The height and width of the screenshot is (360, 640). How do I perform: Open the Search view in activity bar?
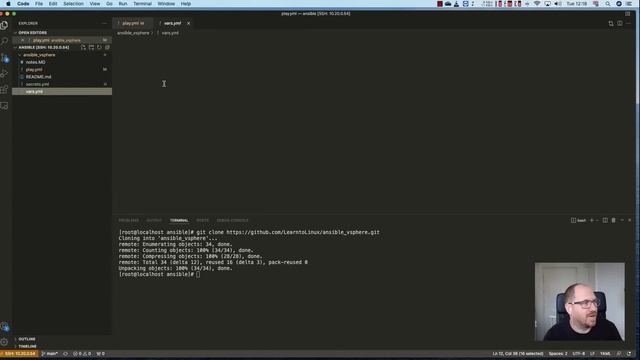point(4,41)
